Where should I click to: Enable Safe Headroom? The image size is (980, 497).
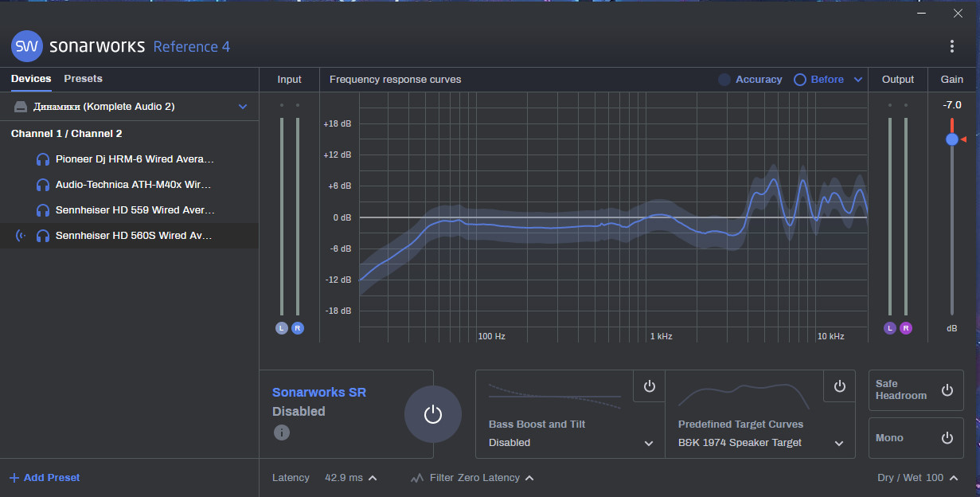[x=947, y=390]
